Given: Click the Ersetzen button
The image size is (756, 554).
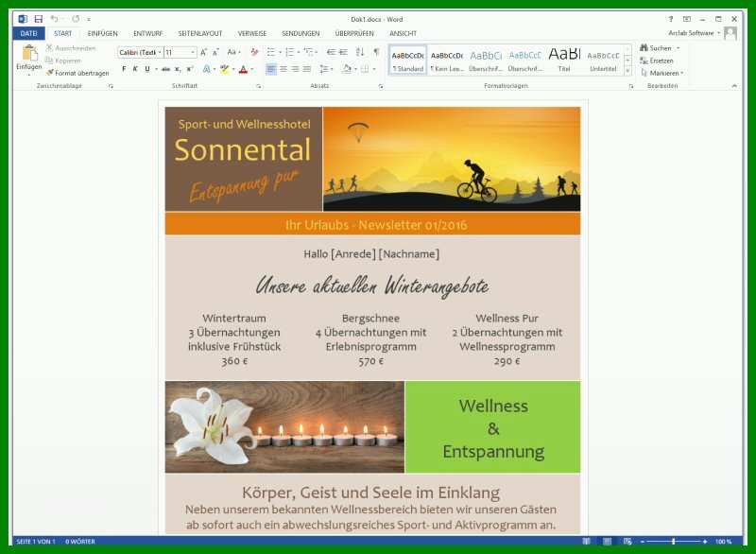Looking at the screenshot, I should pyautogui.click(x=657, y=61).
